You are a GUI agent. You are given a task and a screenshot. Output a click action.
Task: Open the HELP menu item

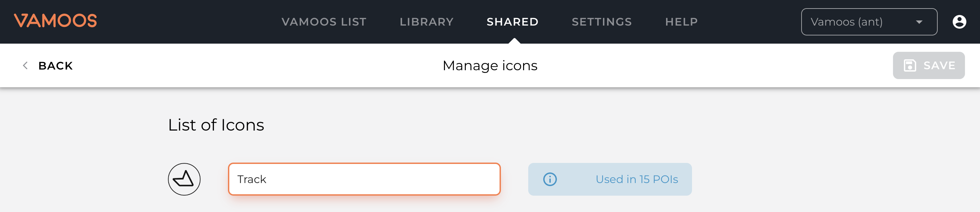click(x=681, y=22)
